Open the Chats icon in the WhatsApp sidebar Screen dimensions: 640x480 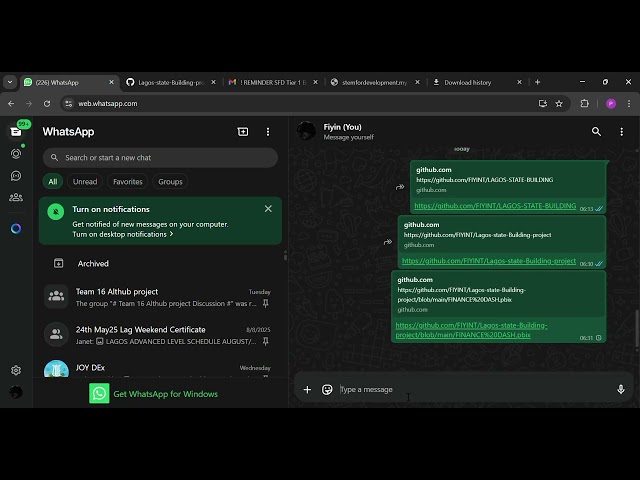tap(16, 132)
